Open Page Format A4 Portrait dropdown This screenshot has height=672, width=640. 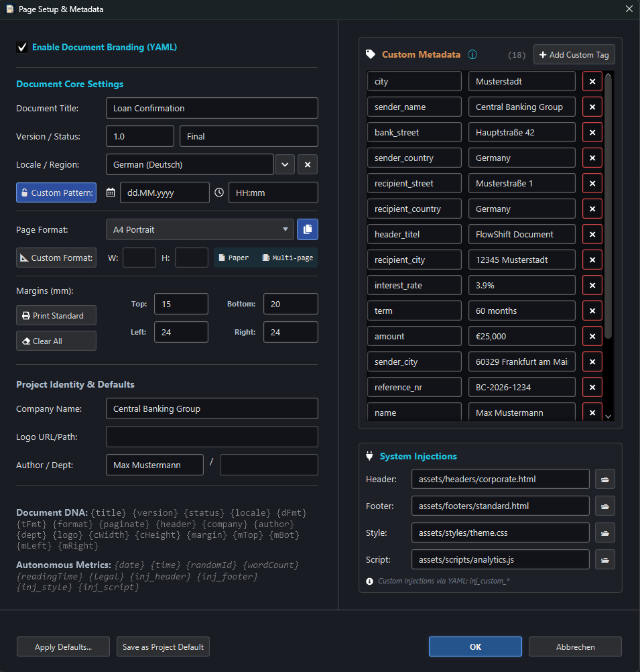click(x=200, y=230)
